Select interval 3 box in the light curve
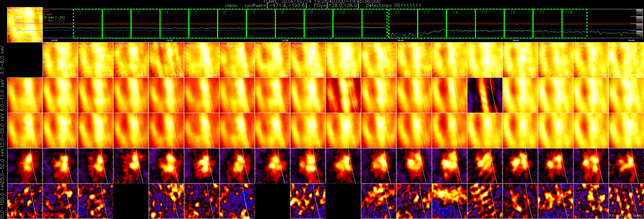 pos(146,24)
